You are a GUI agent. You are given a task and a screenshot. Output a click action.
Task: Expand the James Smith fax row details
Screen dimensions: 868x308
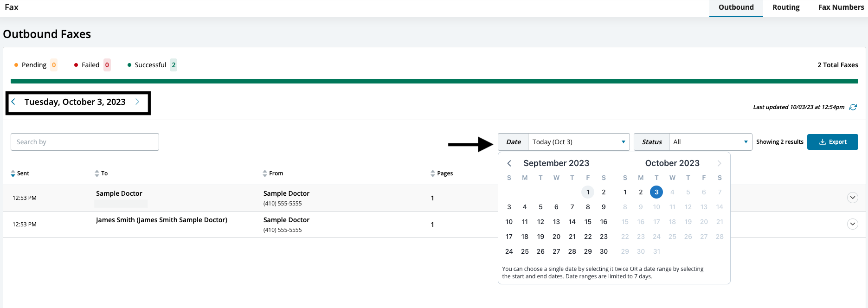(x=852, y=224)
